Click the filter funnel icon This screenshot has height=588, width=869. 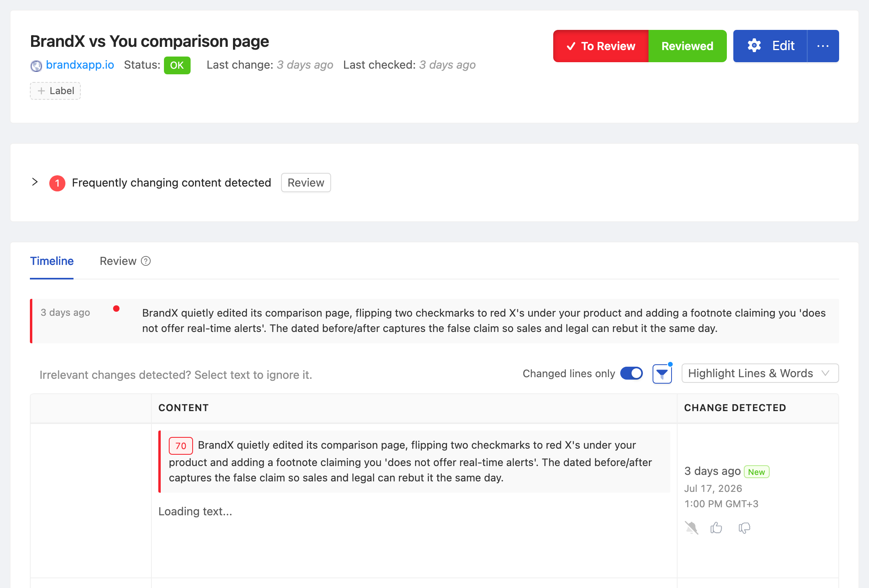click(x=662, y=374)
